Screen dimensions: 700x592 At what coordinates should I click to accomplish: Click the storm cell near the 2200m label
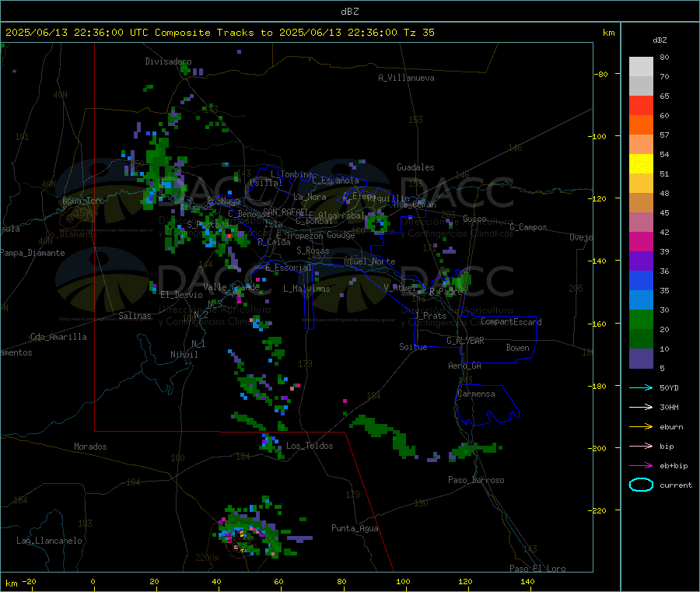coord(250,531)
